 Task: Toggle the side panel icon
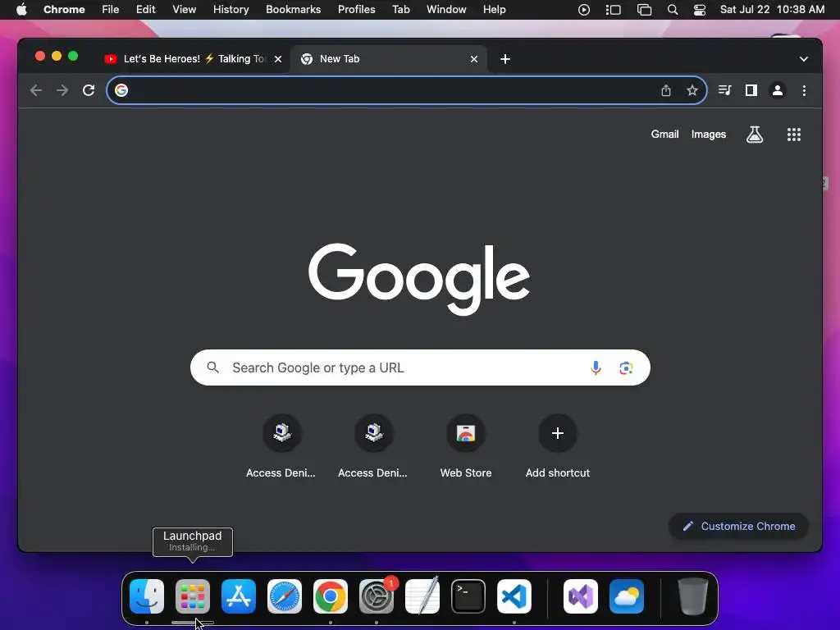[x=751, y=90]
